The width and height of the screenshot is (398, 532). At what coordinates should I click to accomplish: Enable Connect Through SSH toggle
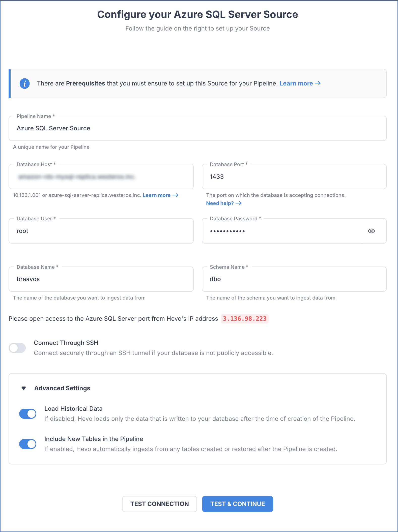coord(17,348)
